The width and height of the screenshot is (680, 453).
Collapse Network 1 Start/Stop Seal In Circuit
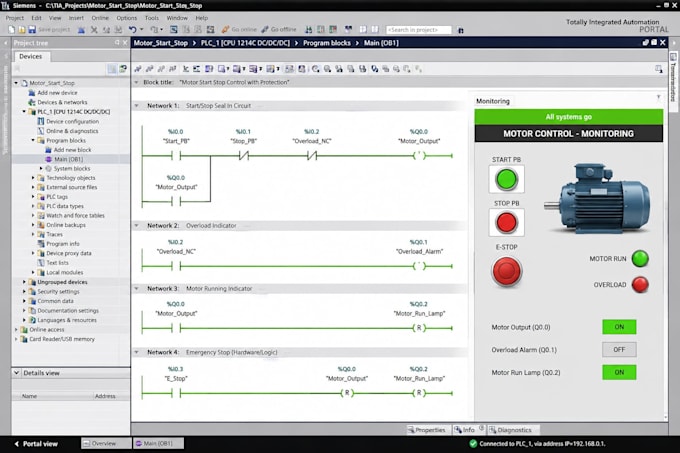coord(137,105)
